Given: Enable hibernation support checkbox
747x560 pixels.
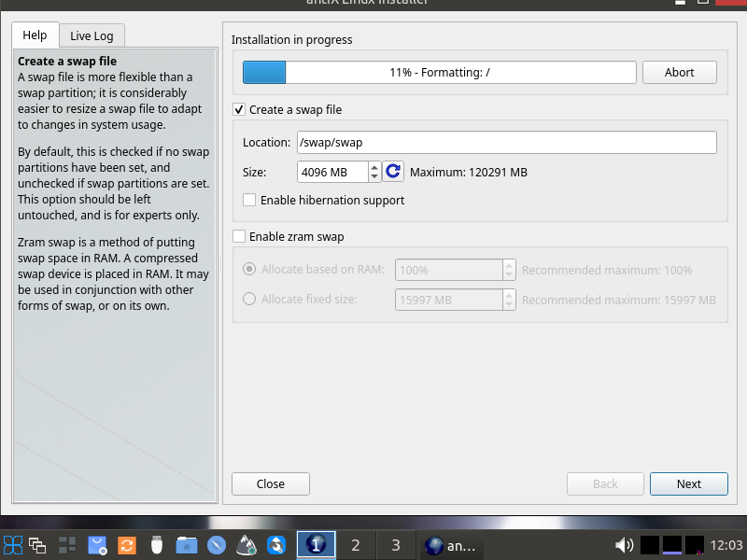Looking at the screenshot, I should pyautogui.click(x=249, y=200).
